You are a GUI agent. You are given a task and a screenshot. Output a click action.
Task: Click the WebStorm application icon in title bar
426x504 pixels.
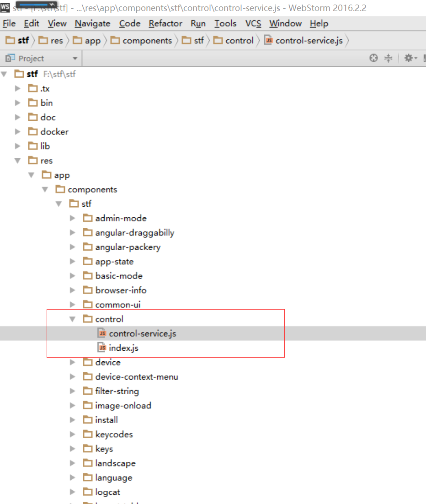tap(5, 7)
